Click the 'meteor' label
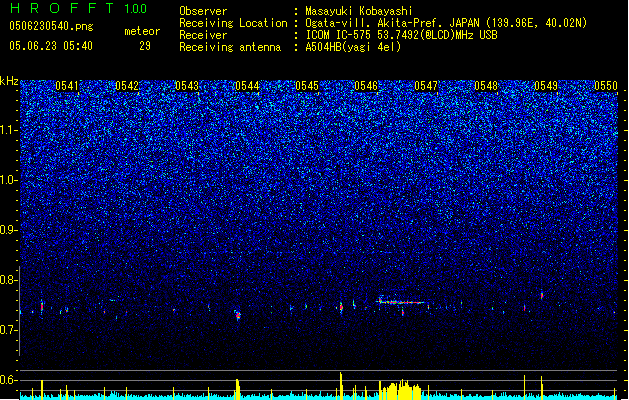Viewport: 629px width, 400px height. click(x=142, y=31)
